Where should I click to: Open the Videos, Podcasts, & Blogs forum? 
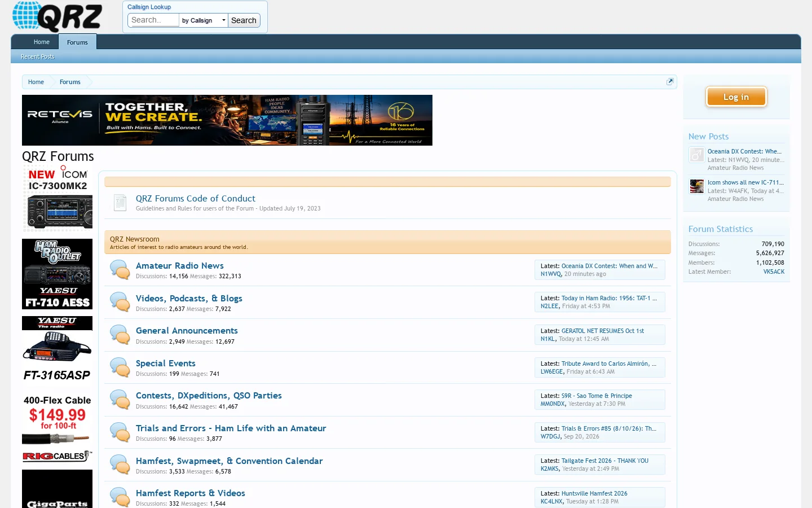click(189, 299)
